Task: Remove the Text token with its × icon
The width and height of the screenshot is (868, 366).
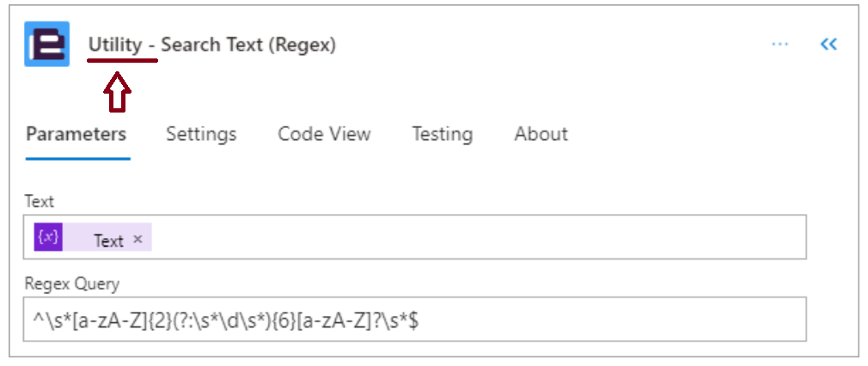Action: click(138, 239)
